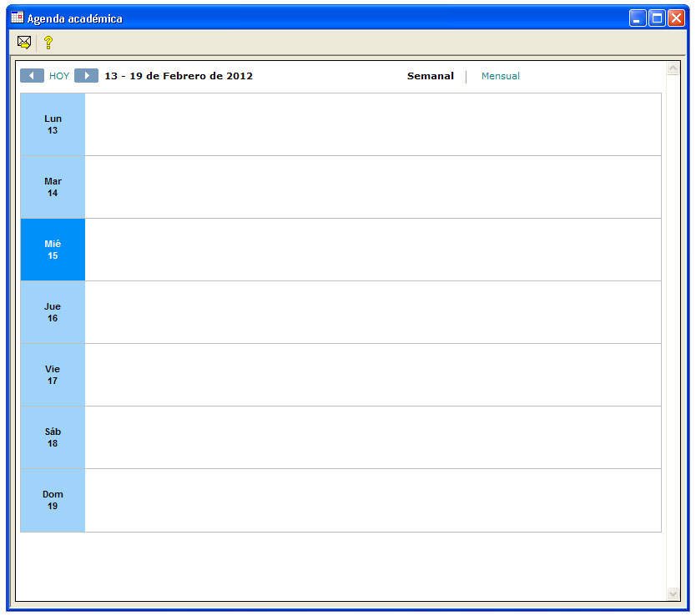Viewport: 696px width, 616px height.
Task: Select the Dom 19 day header
Action: 53,500
